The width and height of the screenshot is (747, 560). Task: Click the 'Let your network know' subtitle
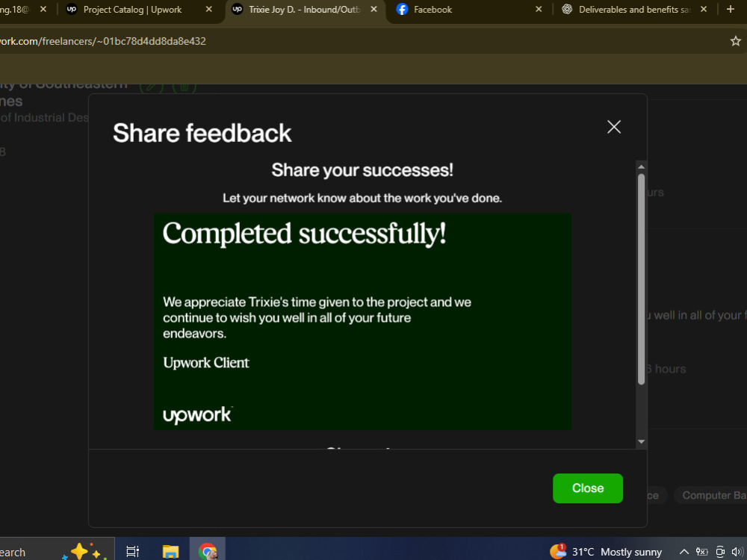[362, 198]
